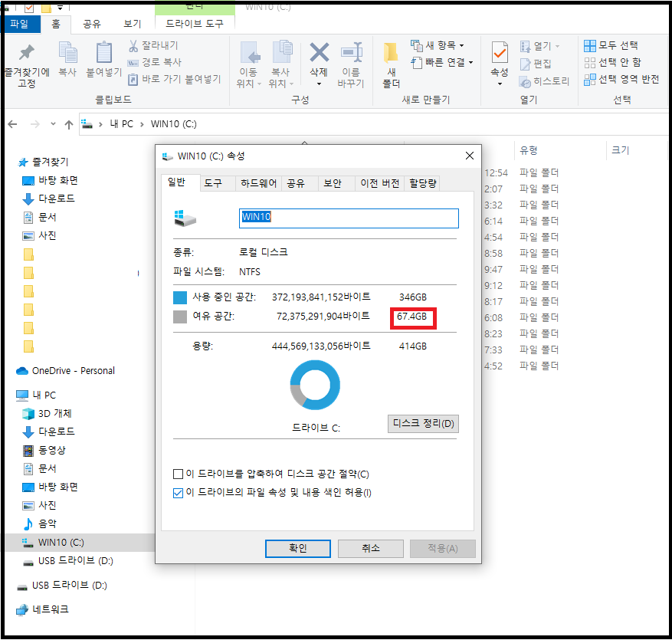
Task: Select Network (네트워크) in sidebar
Action: [42, 609]
